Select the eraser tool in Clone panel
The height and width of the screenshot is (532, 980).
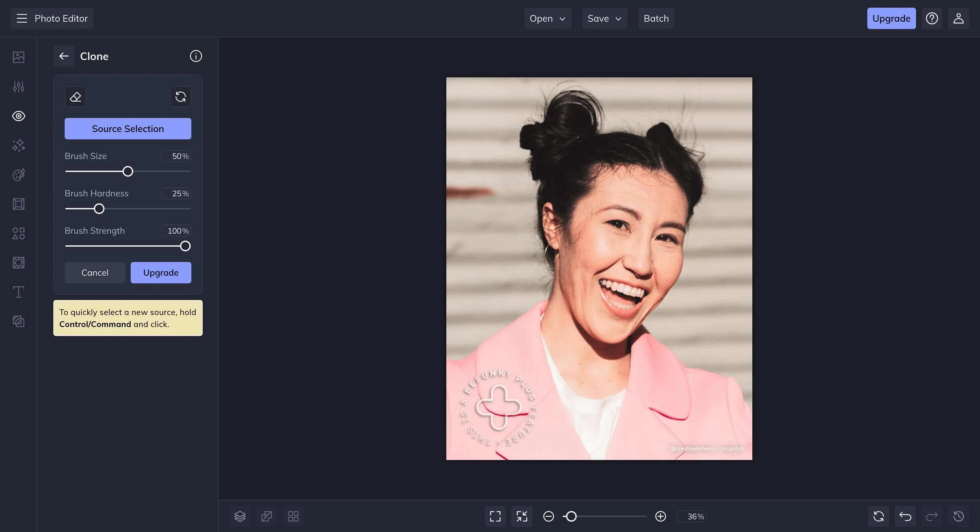coord(75,97)
